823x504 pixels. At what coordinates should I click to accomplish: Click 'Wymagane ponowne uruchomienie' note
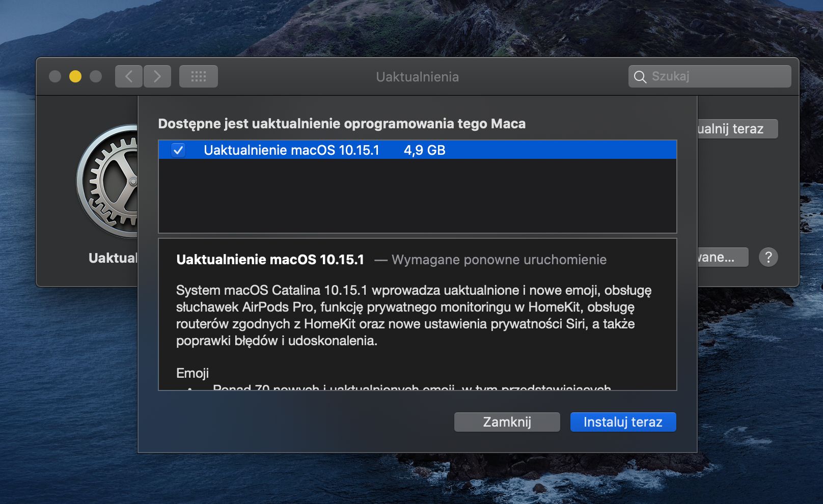(499, 260)
